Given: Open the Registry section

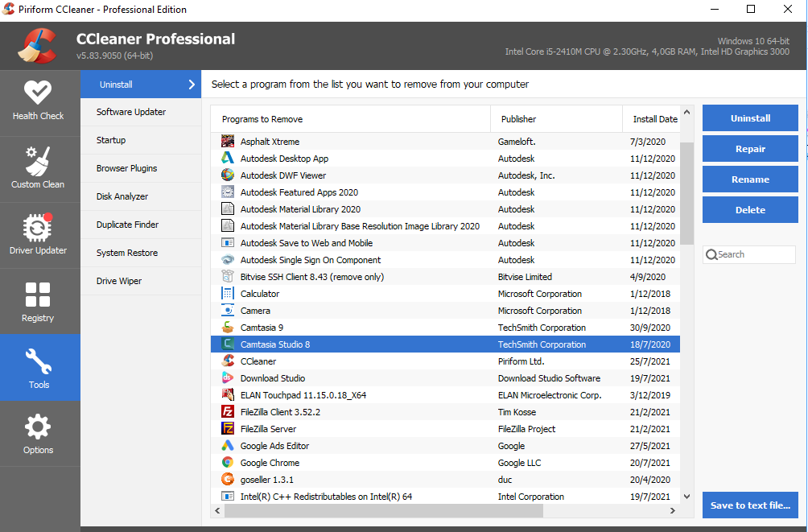Looking at the screenshot, I should click(38, 301).
